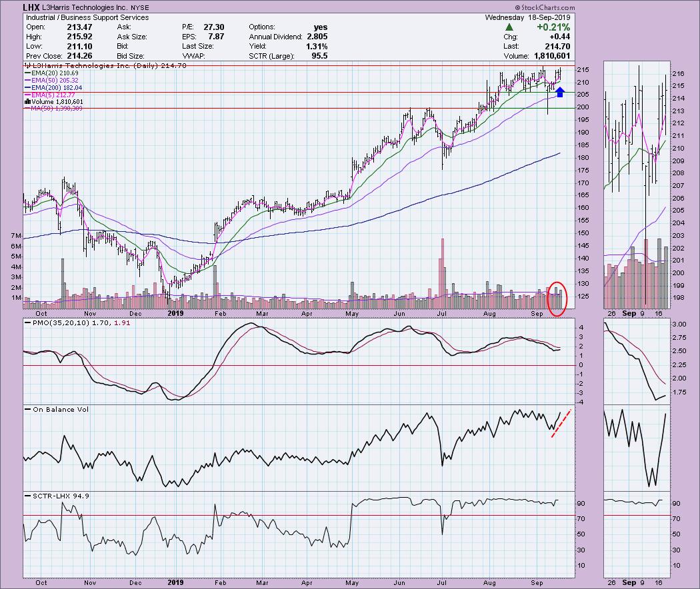Viewport: 700px width, 589px height.
Task: Click the LHX ticker symbol
Action: 31,7
